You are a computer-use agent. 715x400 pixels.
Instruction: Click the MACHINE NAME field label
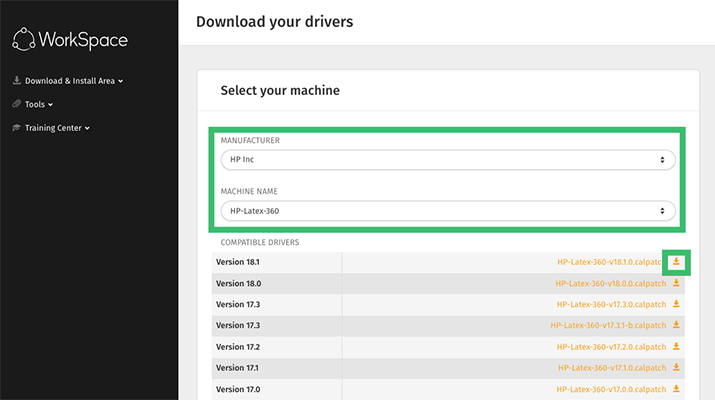249,192
